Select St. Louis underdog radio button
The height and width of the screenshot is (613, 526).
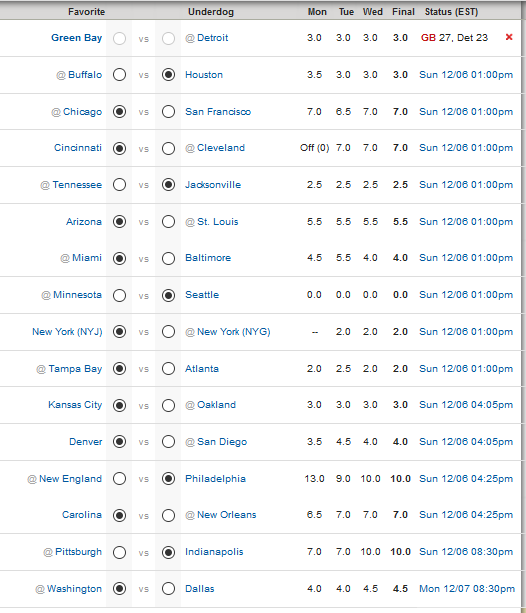click(168, 222)
